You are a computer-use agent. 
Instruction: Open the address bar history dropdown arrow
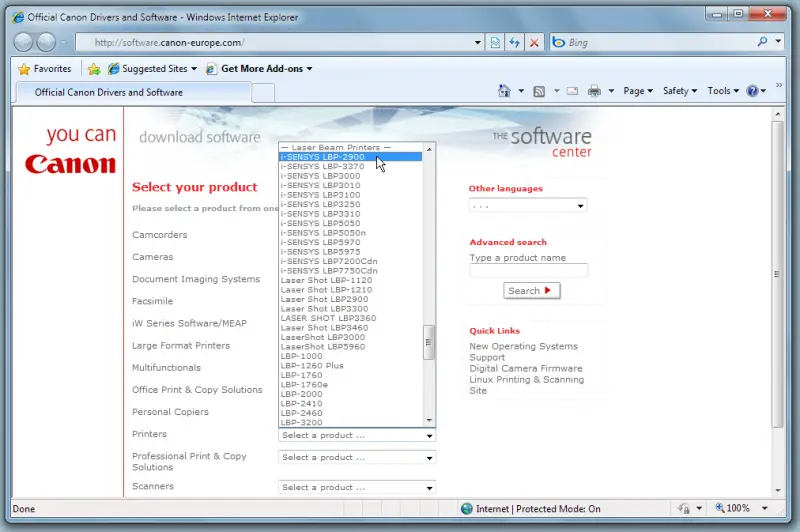click(478, 43)
